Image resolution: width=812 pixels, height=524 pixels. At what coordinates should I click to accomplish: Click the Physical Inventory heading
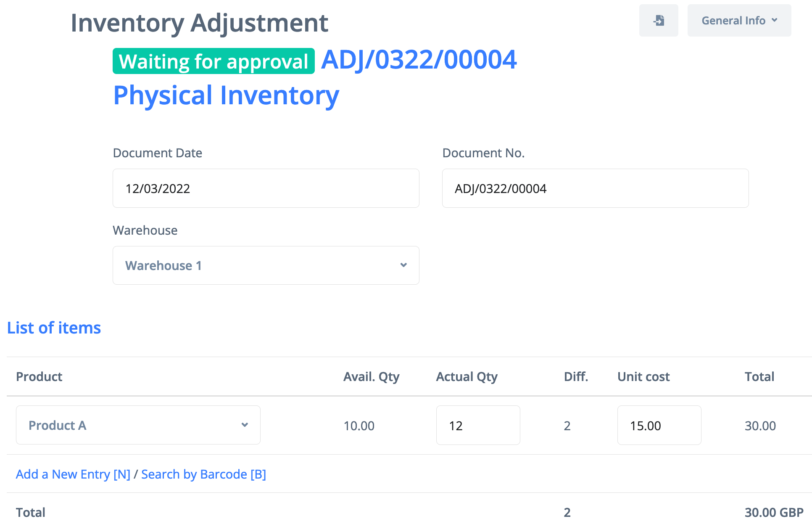(x=226, y=95)
